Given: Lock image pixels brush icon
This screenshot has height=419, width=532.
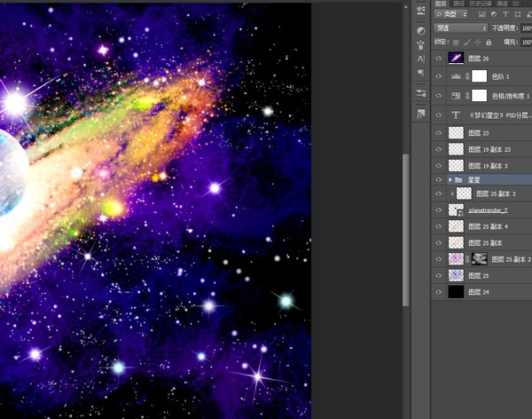Looking at the screenshot, I should [467, 42].
